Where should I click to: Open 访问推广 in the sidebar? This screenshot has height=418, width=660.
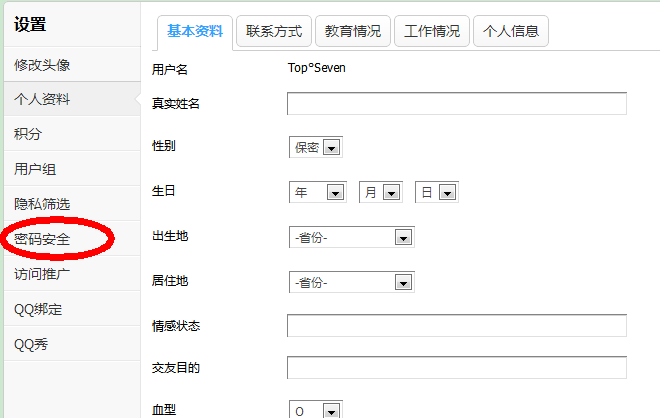72,274
